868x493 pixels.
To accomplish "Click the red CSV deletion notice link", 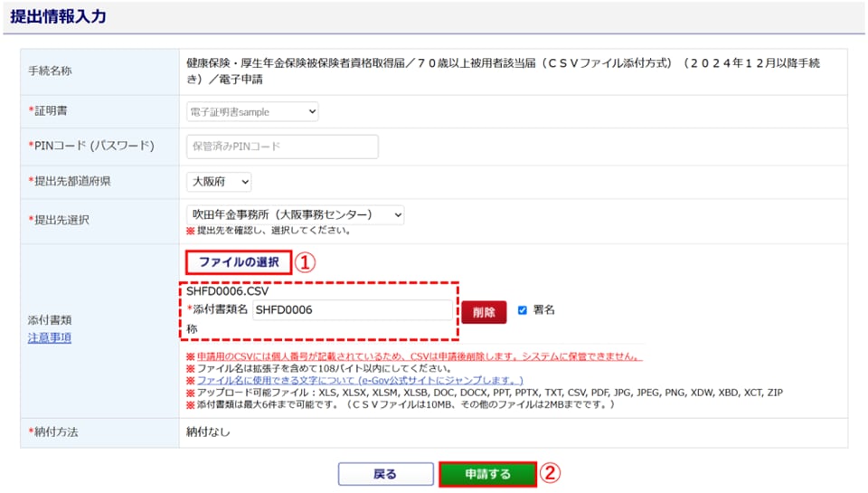I will pos(419,356).
